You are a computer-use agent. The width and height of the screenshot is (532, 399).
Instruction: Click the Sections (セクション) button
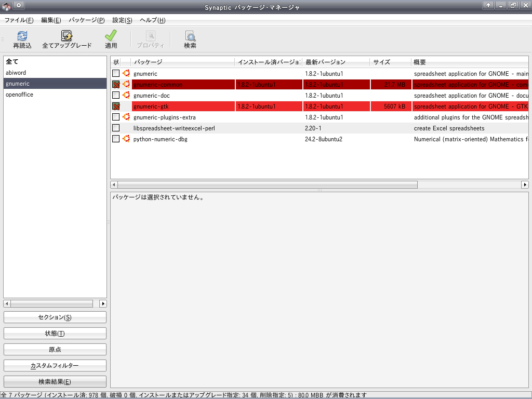(x=55, y=317)
